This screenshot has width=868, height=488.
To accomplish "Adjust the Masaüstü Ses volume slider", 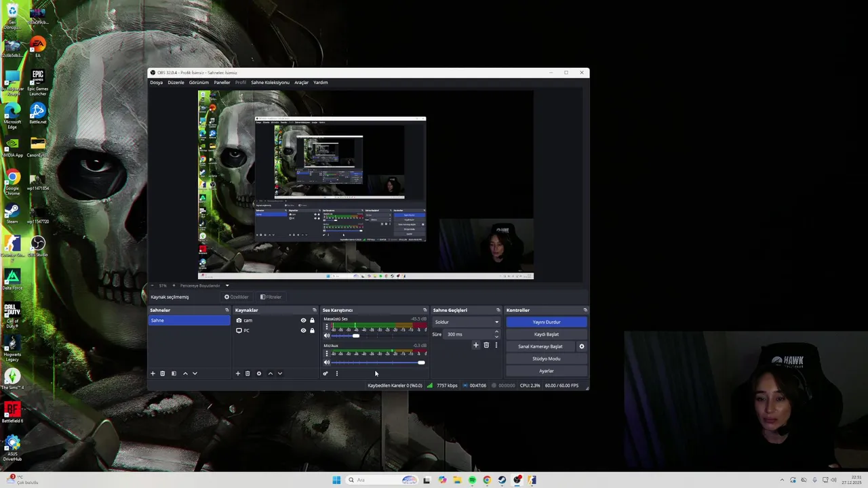I will click(356, 335).
